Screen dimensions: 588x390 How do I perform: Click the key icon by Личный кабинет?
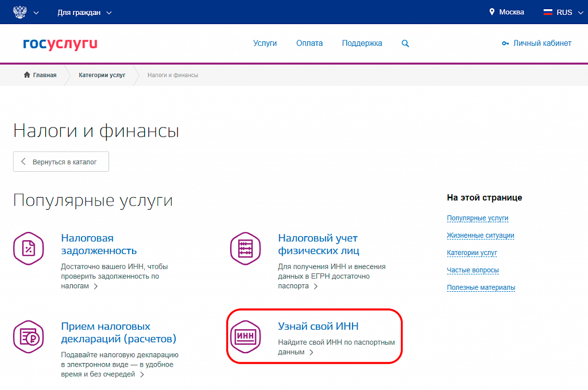pyautogui.click(x=505, y=44)
